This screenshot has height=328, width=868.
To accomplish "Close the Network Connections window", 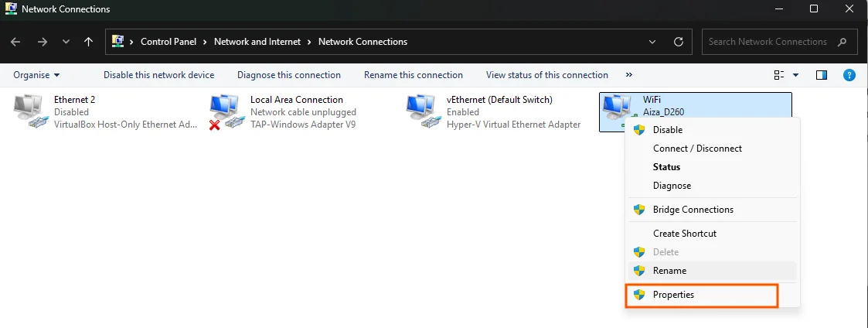I will tap(849, 9).
